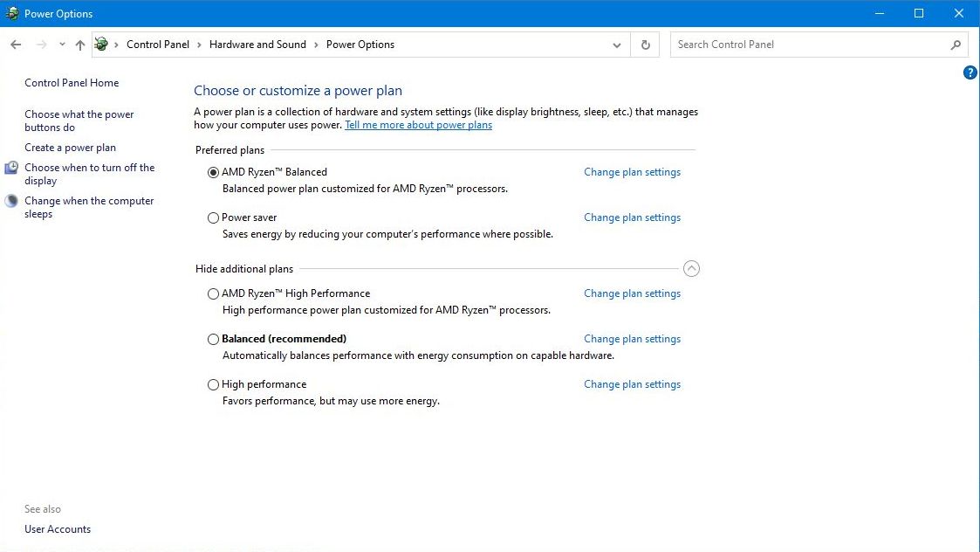Click the Preferred plans heading
980x552 pixels.
[230, 150]
